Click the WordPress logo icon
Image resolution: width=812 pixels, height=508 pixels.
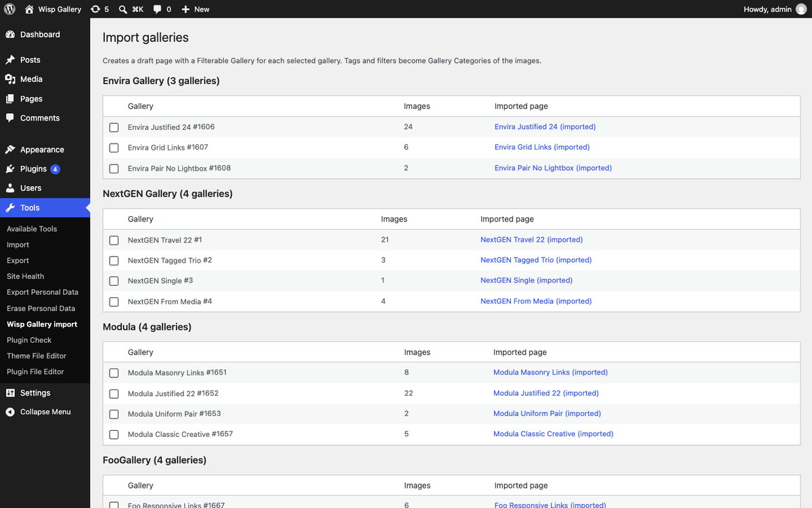(10, 9)
